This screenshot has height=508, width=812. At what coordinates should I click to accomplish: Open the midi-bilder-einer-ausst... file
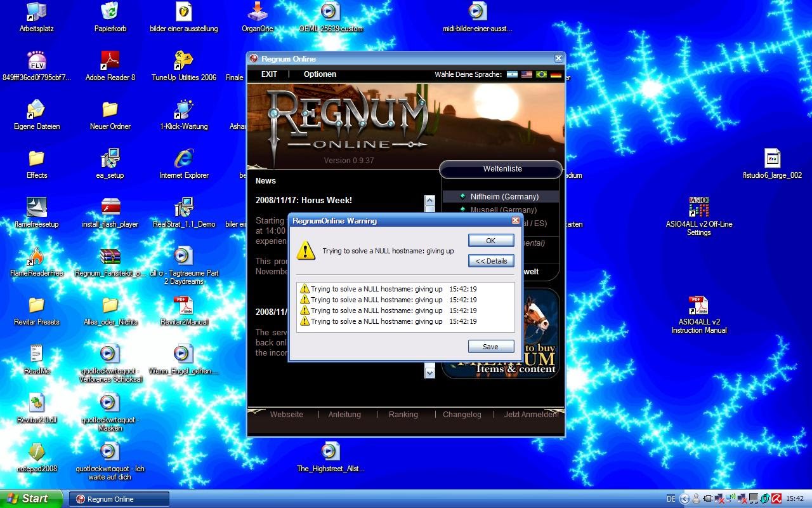point(478,18)
